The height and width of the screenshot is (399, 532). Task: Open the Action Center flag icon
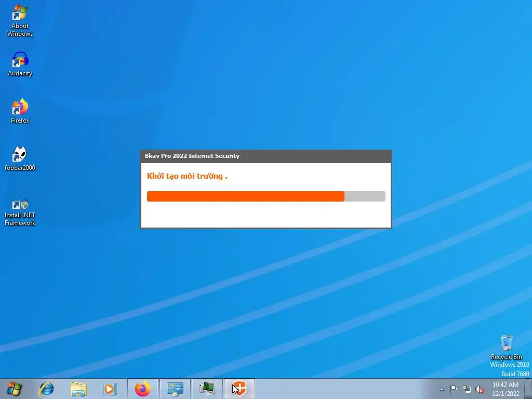point(454,389)
